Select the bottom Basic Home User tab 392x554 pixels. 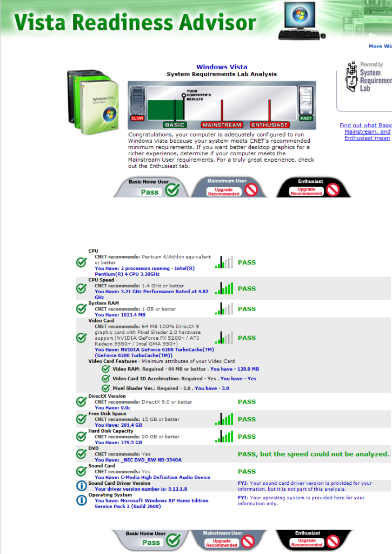151,539
